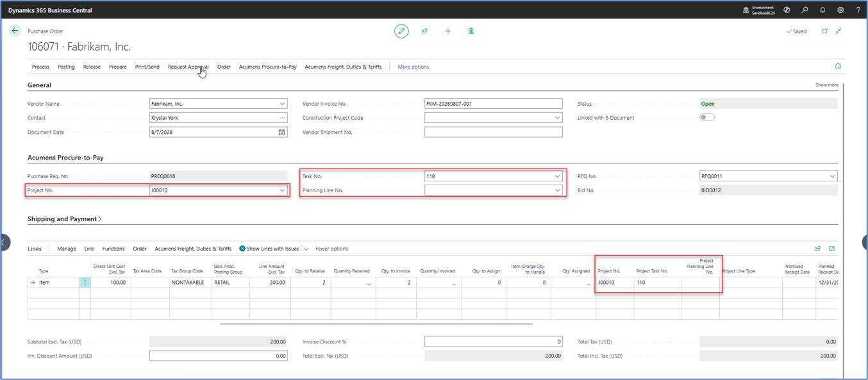868x380 pixels.
Task: Click the Direct Unit Cost cell 100.00
Action: tap(110, 282)
